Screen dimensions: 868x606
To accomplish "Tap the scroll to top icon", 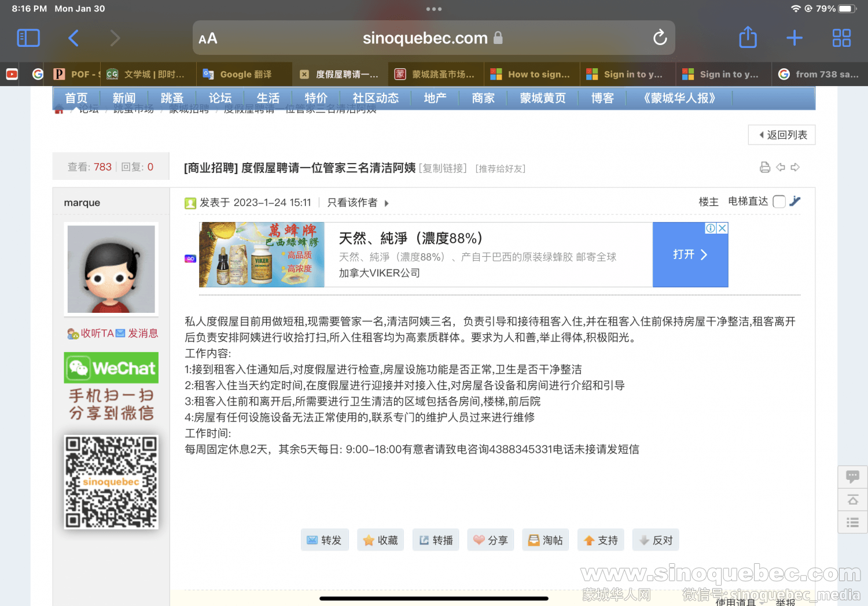I will [852, 500].
